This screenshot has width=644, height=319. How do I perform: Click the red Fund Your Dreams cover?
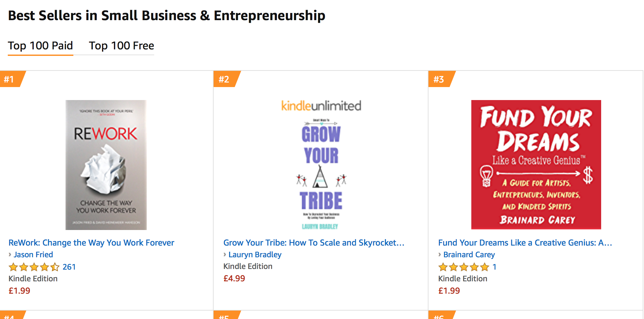click(x=536, y=165)
